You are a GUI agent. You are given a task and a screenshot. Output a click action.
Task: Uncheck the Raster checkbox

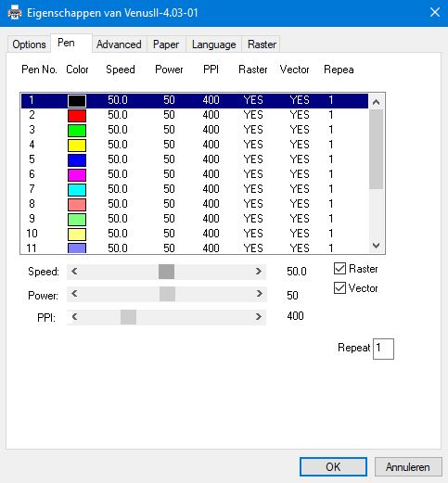click(339, 269)
